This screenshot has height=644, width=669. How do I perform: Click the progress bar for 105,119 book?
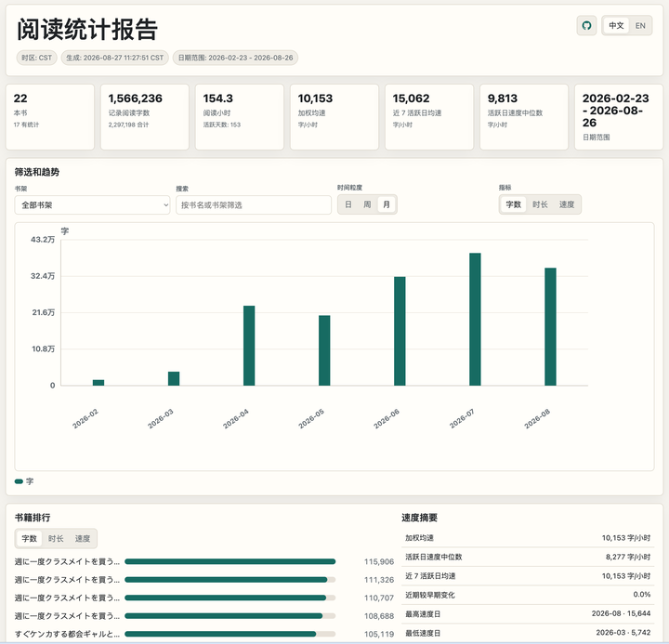[230, 634]
